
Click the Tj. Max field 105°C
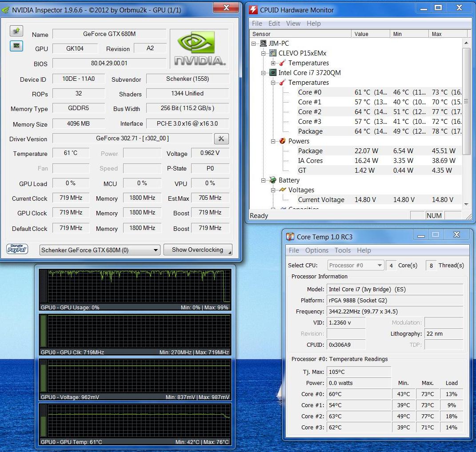tap(359, 372)
